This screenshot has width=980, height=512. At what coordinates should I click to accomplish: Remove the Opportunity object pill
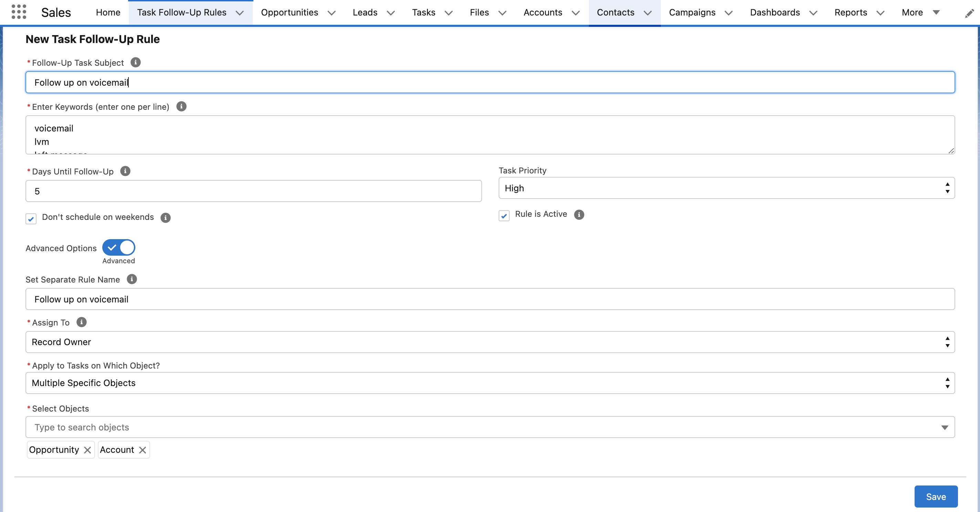click(x=87, y=450)
